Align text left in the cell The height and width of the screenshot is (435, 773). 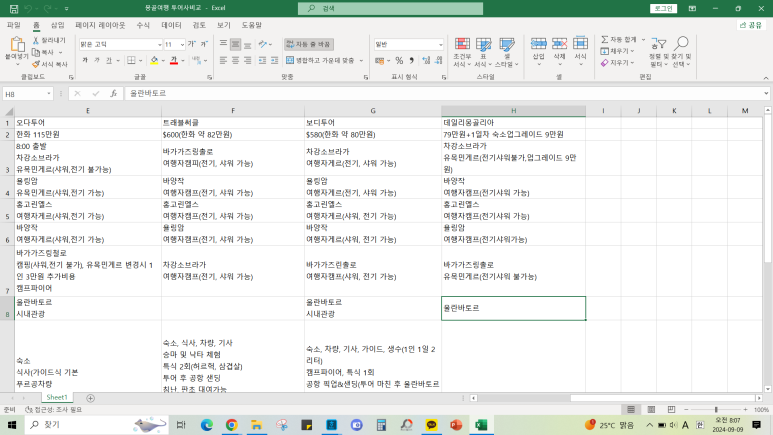tap(223, 60)
